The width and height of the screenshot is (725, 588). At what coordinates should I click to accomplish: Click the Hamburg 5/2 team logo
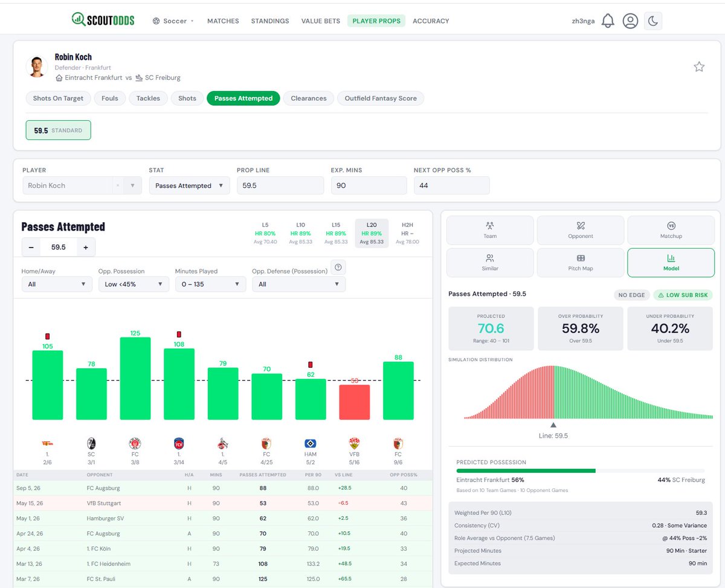[311, 443]
